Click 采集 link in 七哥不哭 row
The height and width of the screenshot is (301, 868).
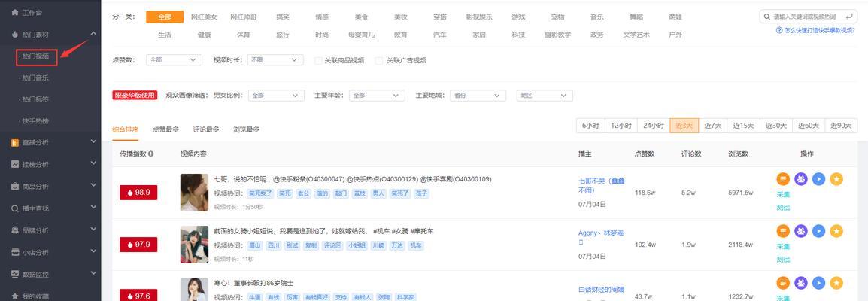pyautogui.click(x=783, y=195)
